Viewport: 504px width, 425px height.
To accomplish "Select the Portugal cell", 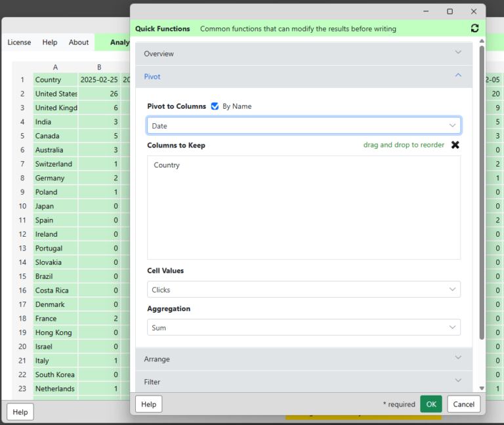I will 55,249.
